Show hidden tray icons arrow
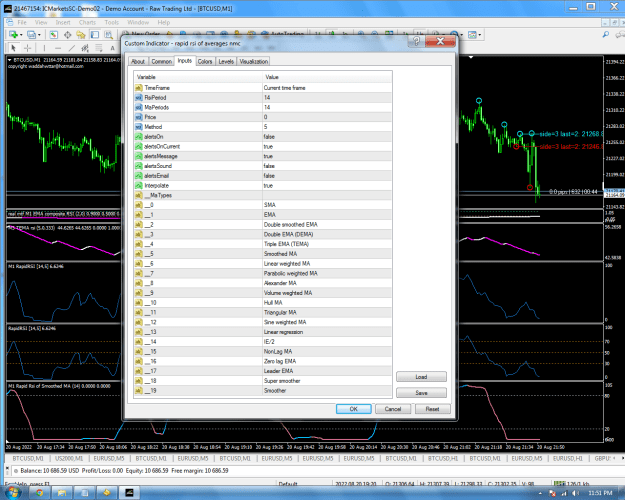 [541, 494]
